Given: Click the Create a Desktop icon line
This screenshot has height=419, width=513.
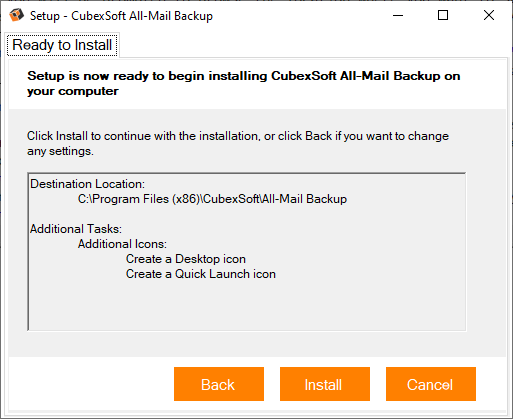Looking at the screenshot, I should pyautogui.click(x=186, y=259).
